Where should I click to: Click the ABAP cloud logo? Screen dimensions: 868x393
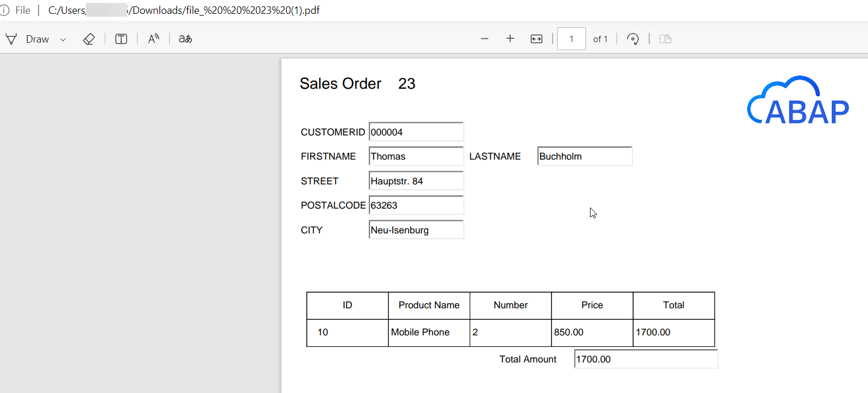pos(798,100)
